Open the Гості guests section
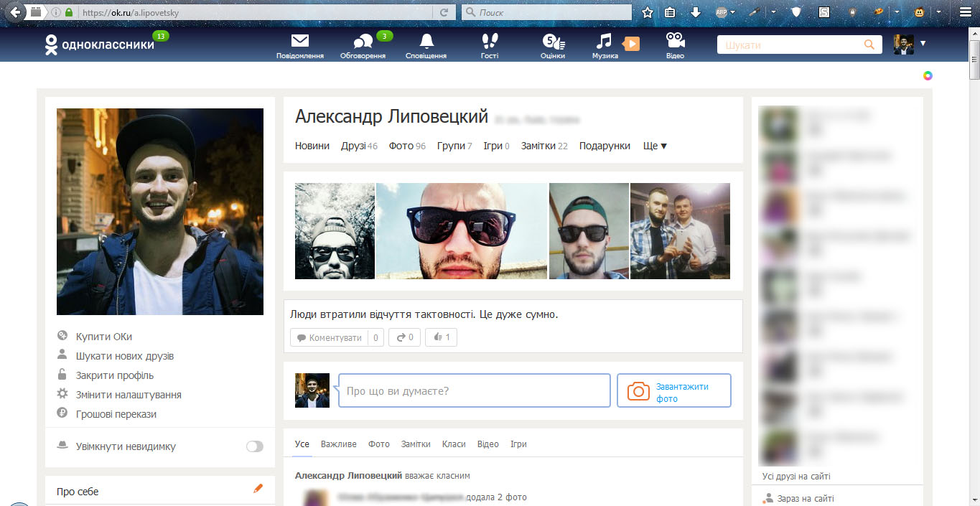This screenshot has width=980, height=506. coord(489,41)
